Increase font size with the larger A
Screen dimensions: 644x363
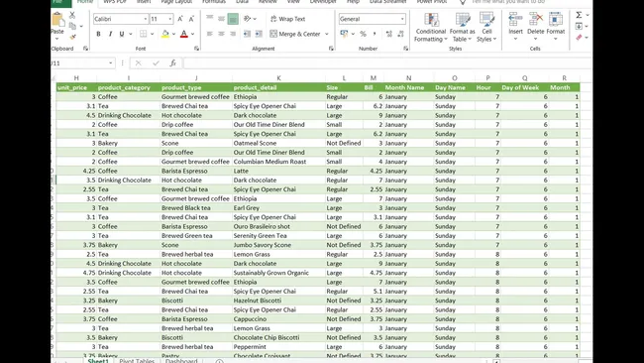click(180, 19)
